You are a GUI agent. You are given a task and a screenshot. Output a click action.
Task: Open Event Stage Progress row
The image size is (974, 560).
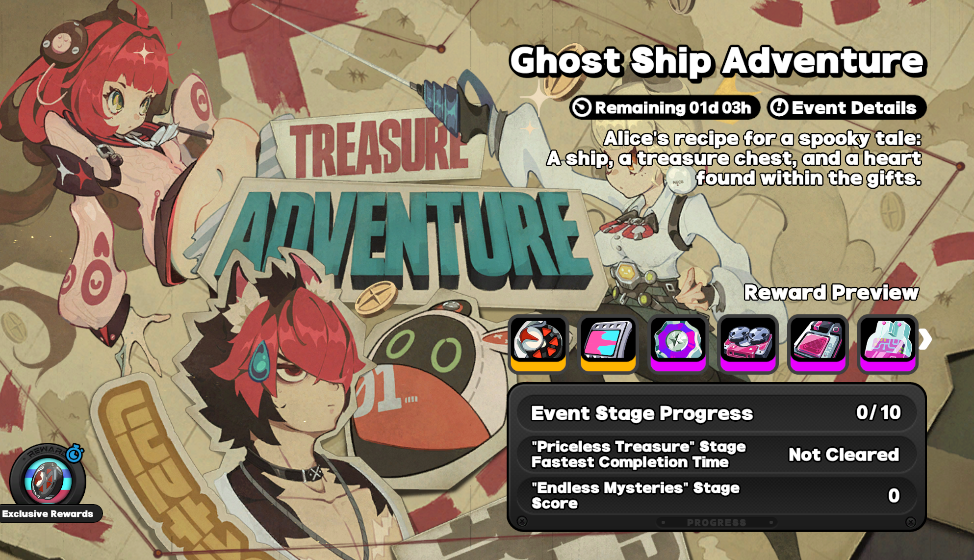click(716, 413)
